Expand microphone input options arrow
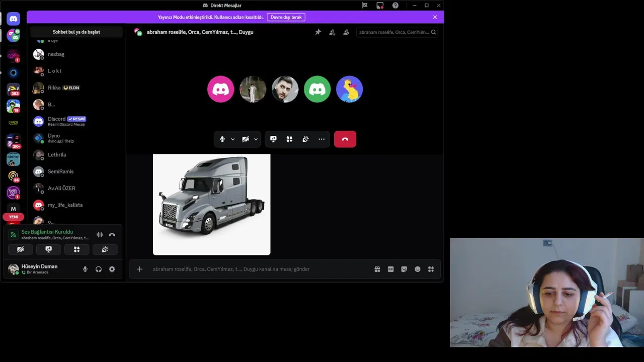644x362 pixels. point(232,139)
